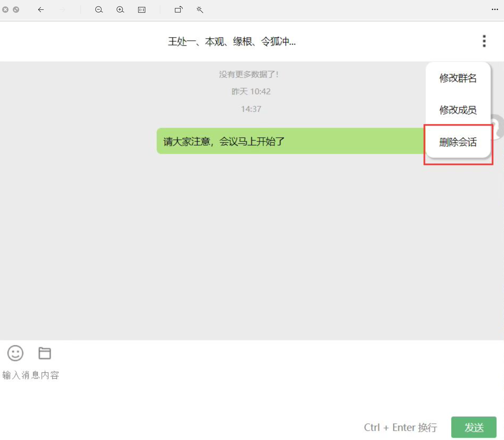Open the chat header three-dot menu

484,41
